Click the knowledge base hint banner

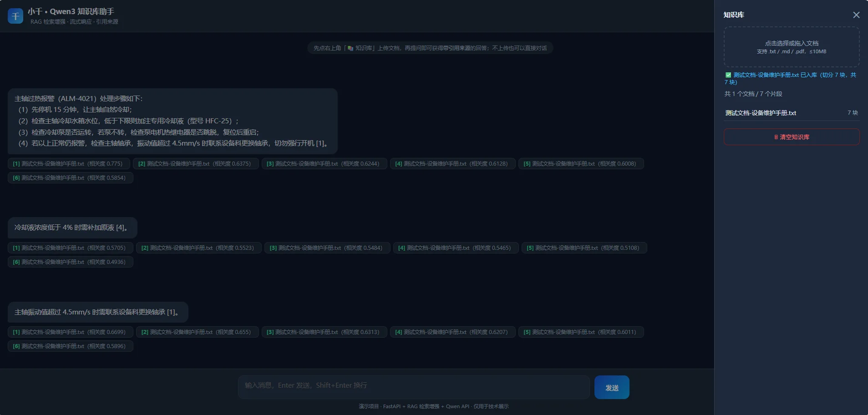(x=430, y=48)
